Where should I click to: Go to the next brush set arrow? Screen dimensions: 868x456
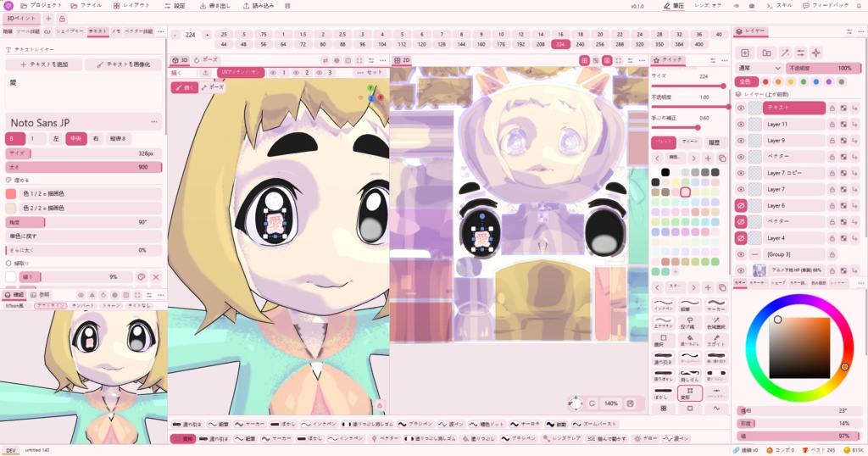[x=693, y=287]
